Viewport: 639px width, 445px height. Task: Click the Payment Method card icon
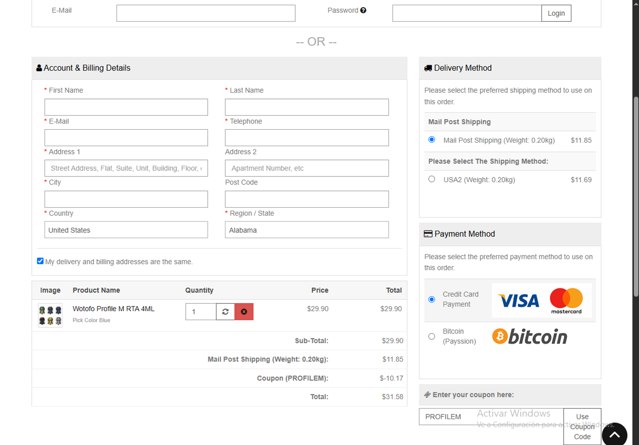(428, 234)
